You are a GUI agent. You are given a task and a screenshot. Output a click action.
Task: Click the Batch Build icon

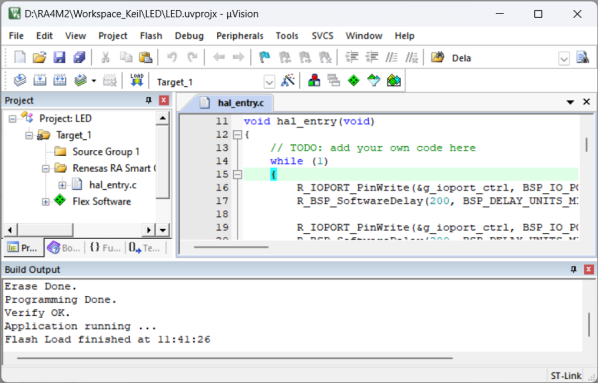[80, 80]
